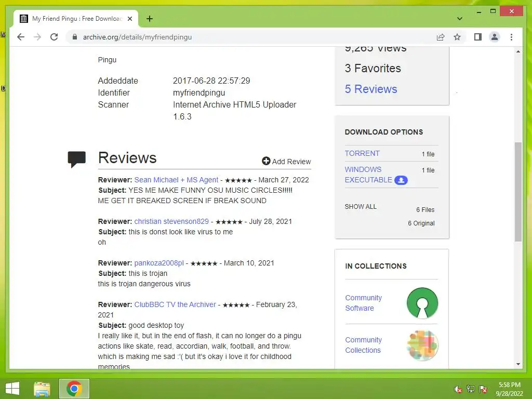532x399 pixels.
Task: Go back with the browser back arrow
Action: pos(21,37)
